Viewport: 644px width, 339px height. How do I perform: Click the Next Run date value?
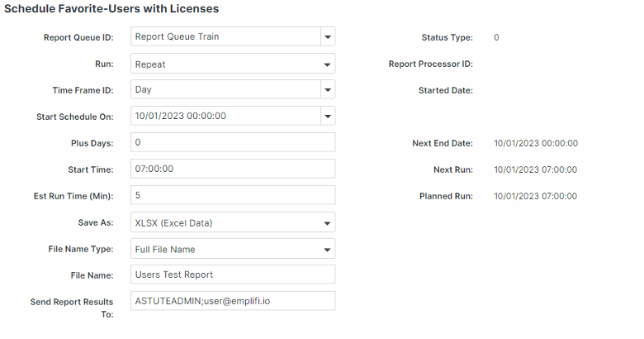(x=535, y=169)
